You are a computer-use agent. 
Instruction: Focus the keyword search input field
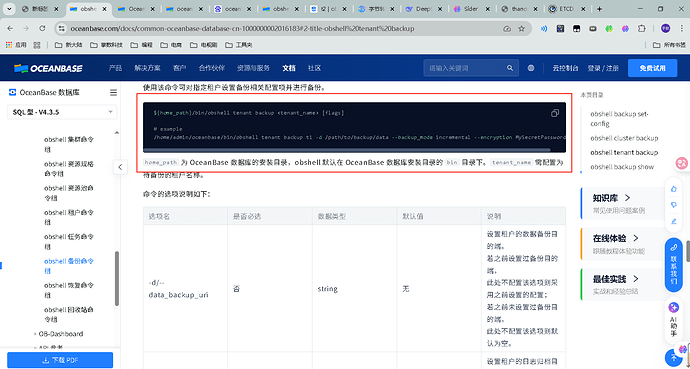[x=465, y=68]
